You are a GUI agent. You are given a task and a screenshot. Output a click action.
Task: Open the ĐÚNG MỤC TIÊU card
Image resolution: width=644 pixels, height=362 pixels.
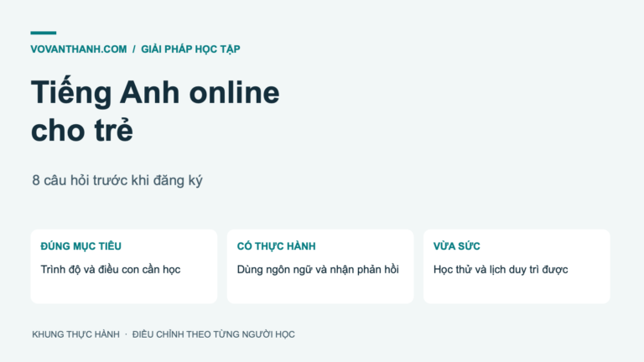pos(123,266)
